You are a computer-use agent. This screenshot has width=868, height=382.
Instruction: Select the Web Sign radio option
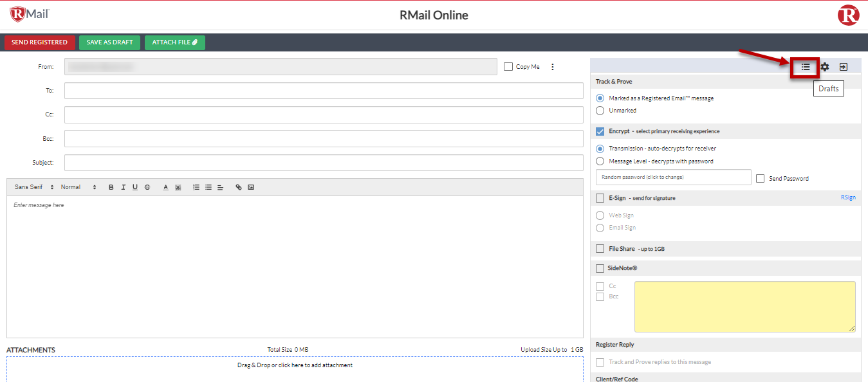coord(600,215)
